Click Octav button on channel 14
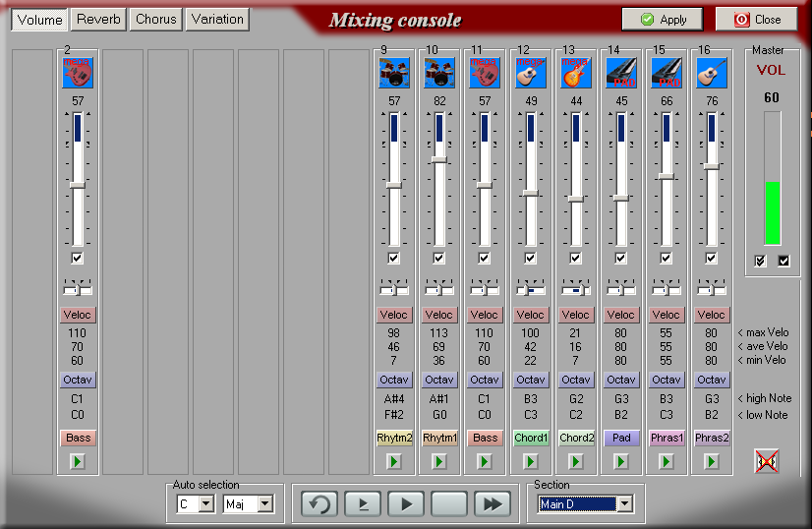812x529 pixels. pos(621,380)
